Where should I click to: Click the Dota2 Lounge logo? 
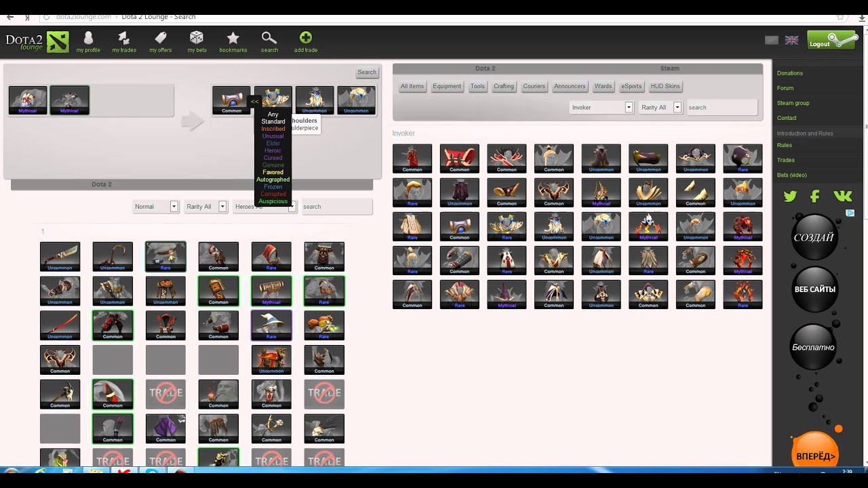pyautogui.click(x=37, y=42)
